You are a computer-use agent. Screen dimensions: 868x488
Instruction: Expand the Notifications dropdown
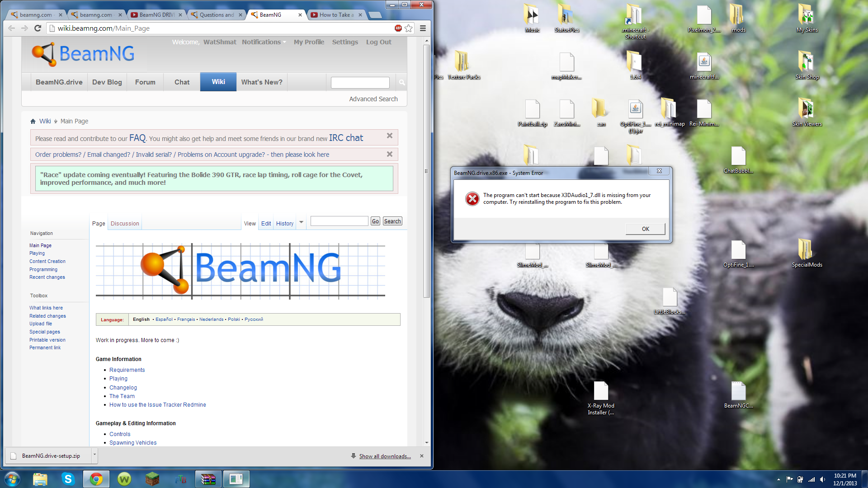pos(264,42)
